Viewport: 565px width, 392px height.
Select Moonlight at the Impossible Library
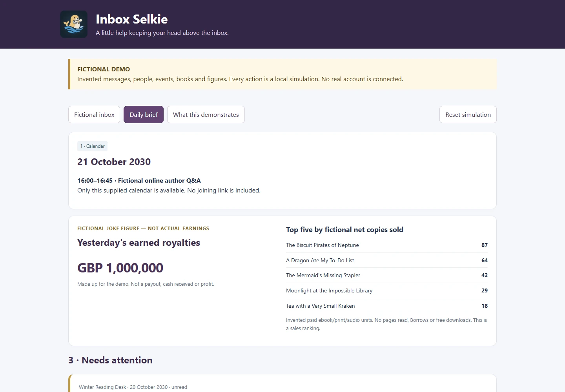329,290
